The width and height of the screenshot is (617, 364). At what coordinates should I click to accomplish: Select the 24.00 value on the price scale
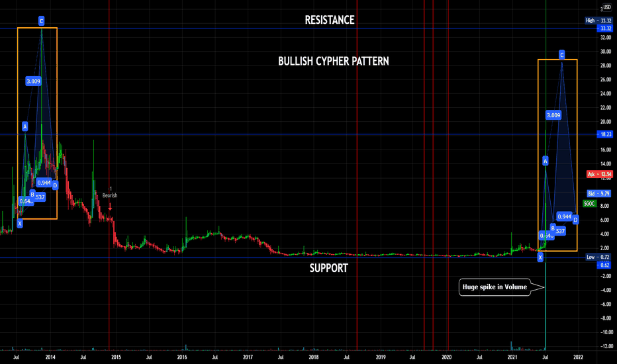(606, 94)
